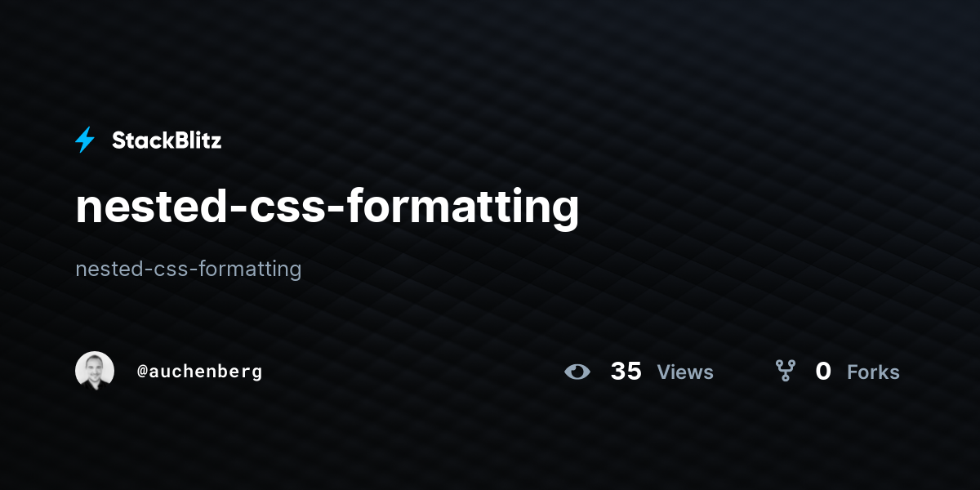Click the fork icon beside the fork count
Image resolution: width=980 pixels, height=490 pixels.
tap(786, 372)
